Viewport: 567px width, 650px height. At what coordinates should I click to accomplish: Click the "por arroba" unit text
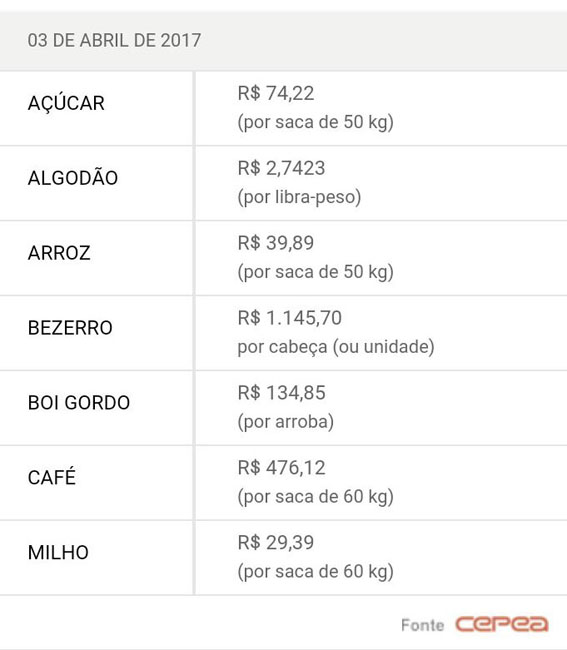coord(286,422)
